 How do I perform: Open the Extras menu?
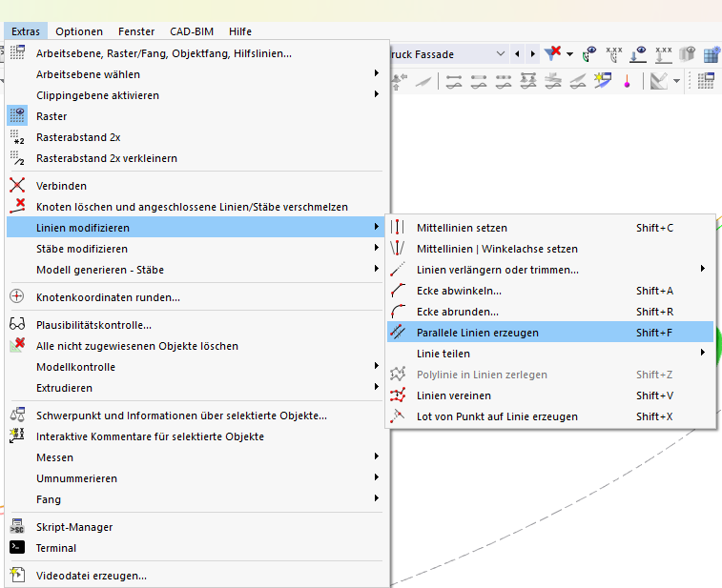point(26,31)
